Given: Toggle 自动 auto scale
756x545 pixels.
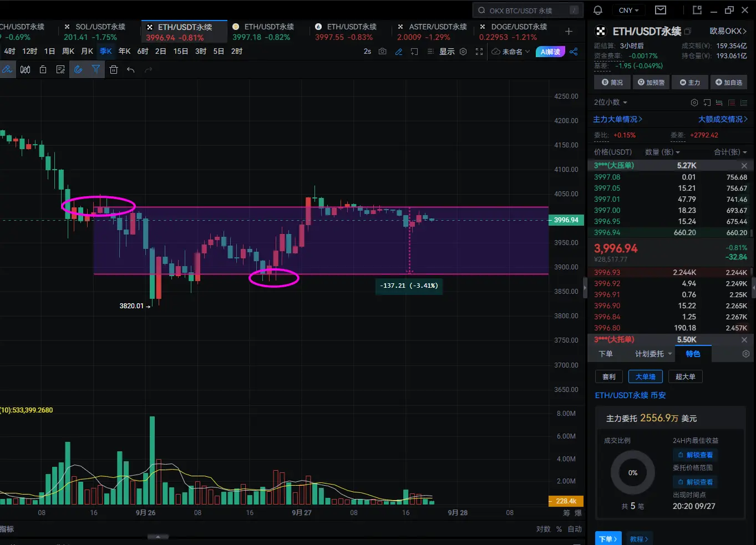Looking at the screenshot, I should [575, 529].
